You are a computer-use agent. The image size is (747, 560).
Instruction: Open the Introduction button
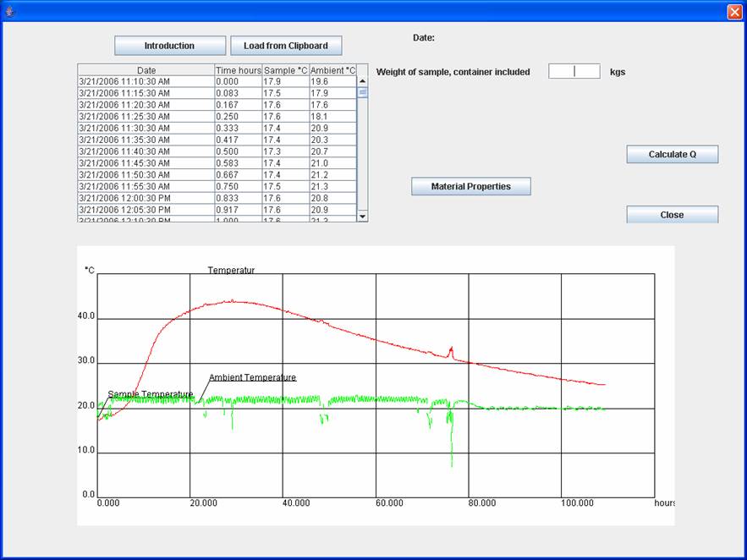pos(170,46)
